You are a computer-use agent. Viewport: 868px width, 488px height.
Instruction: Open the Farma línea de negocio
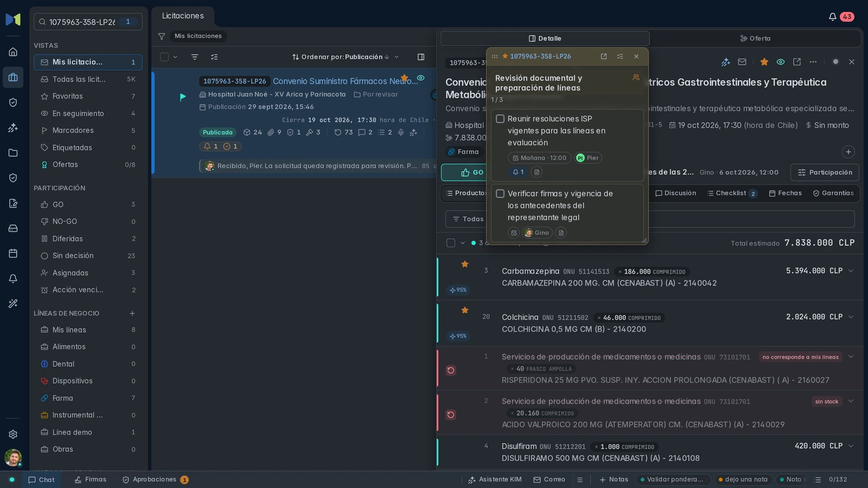[x=88, y=398]
